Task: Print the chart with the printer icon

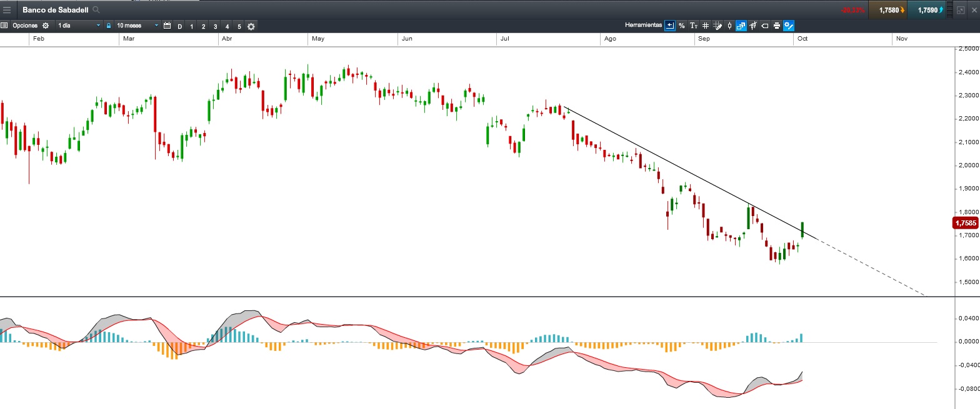Action: click(x=777, y=26)
